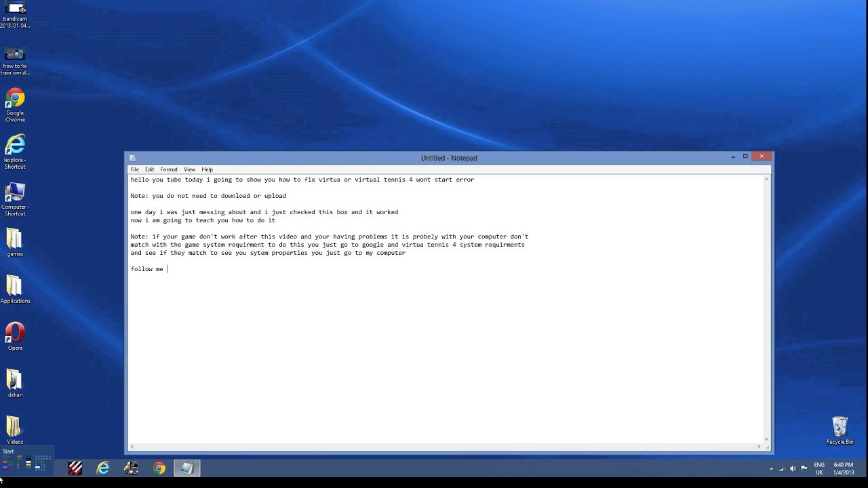Screen dimensions: 868x488
Task: Select the Videos folder on desktop
Action: click(x=15, y=430)
